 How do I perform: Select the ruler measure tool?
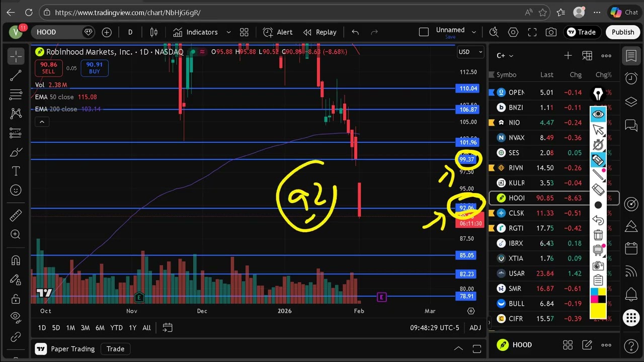pos(16,215)
